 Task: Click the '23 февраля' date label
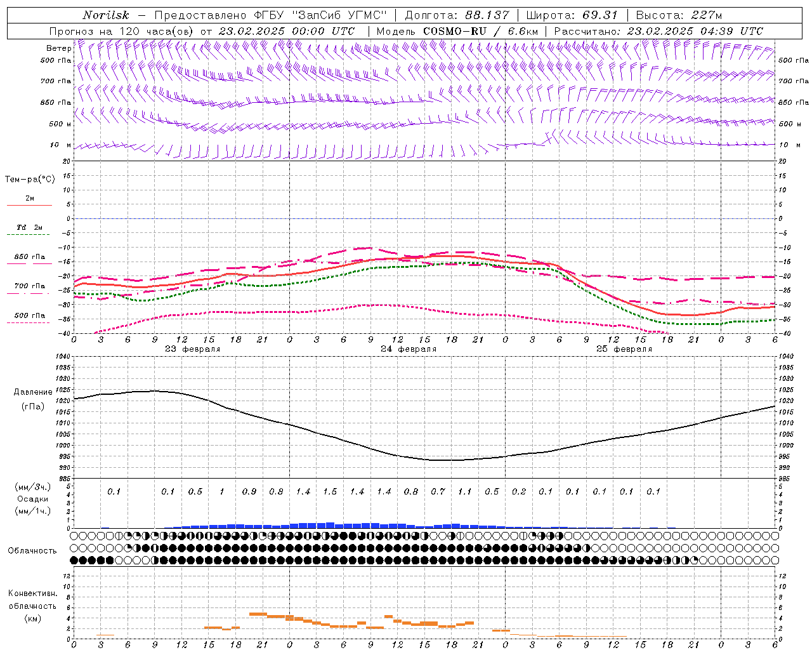point(193,349)
